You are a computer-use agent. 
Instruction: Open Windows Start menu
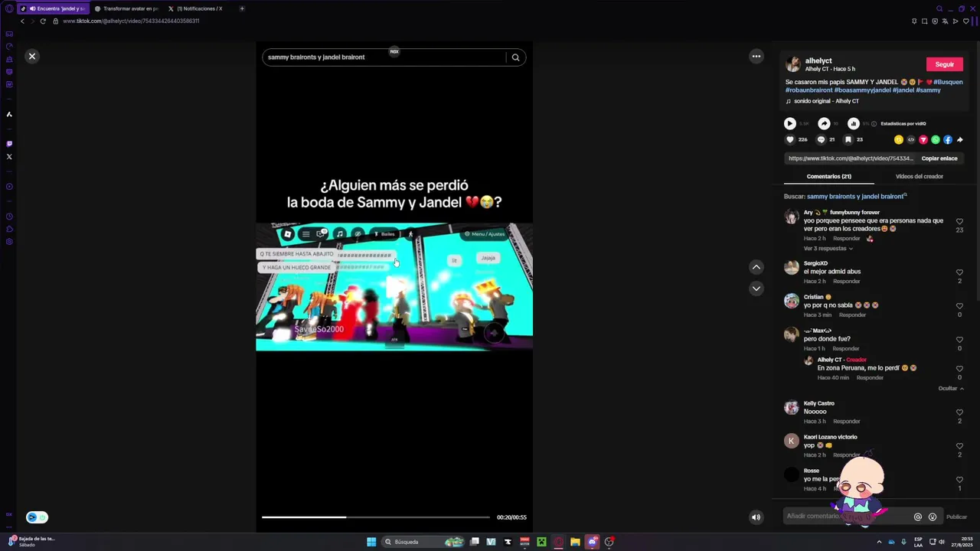point(371,542)
